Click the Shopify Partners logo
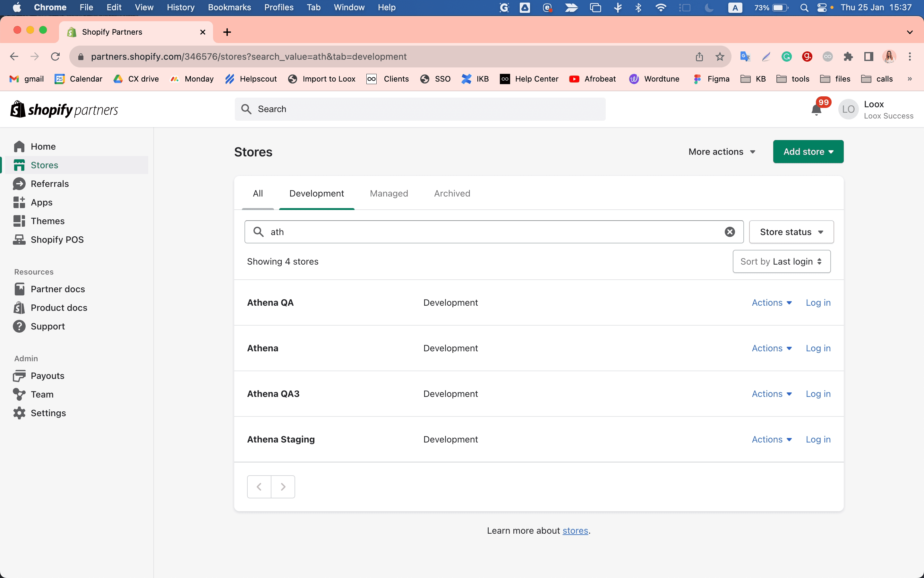The width and height of the screenshot is (924, 578). point(64,110)
